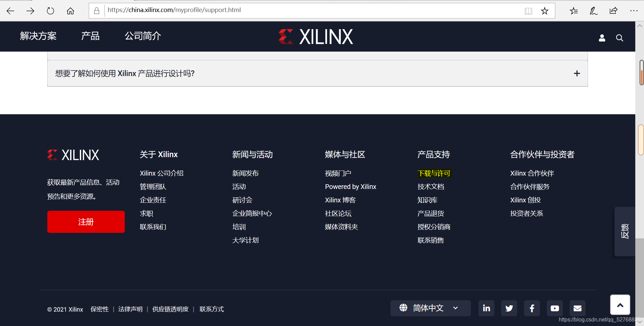Click the red 注册 button
The image size is (644, 326).
coord(86,222)
